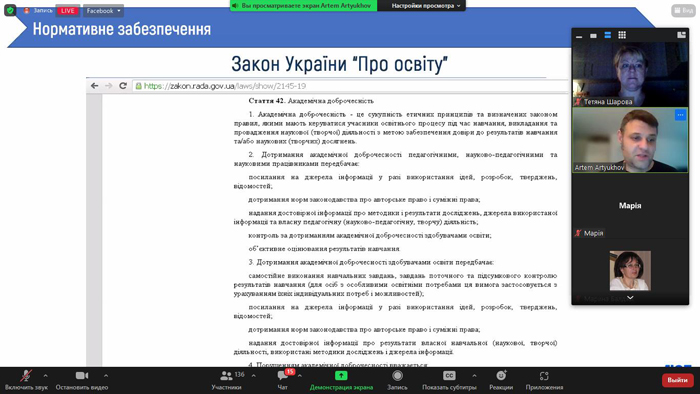The height and width of the screenshot is (394, 700).
Task: Start Демонстрация экрана screen share
Action: tap(341, 381)
